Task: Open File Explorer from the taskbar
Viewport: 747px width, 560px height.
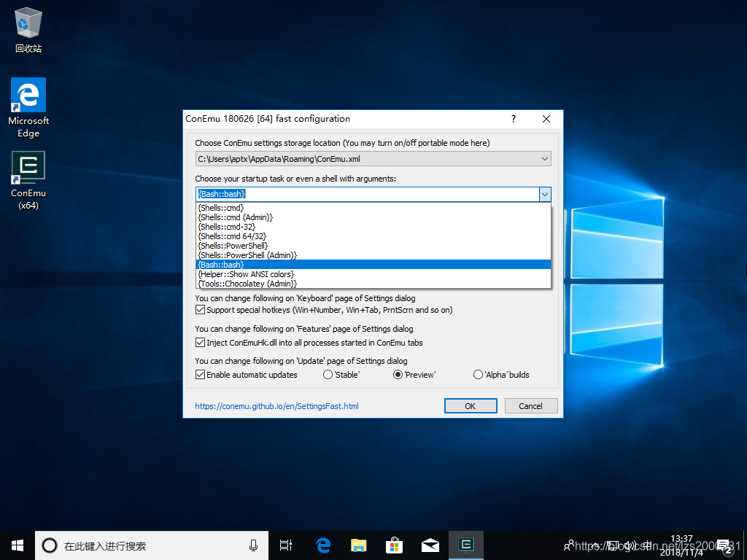Action: (359, 545)
